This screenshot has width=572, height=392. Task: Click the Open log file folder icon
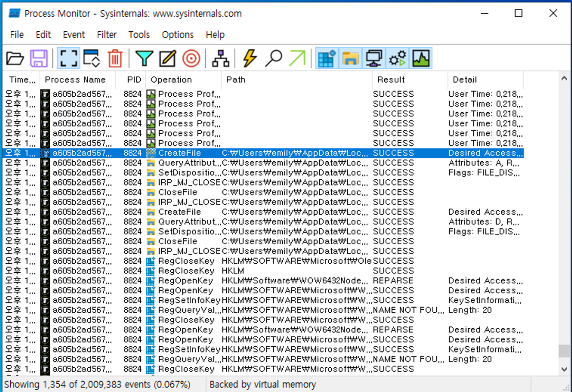[x=15, y=58]
